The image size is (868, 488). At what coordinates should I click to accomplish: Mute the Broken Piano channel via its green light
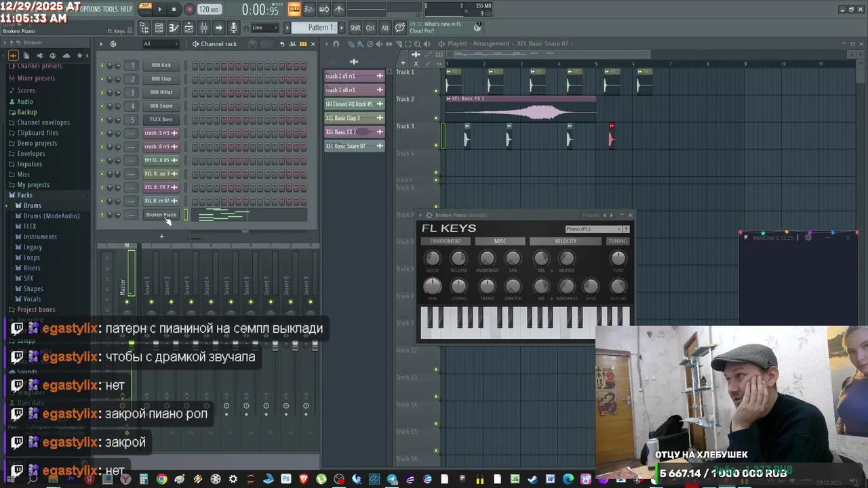(102, 215)
